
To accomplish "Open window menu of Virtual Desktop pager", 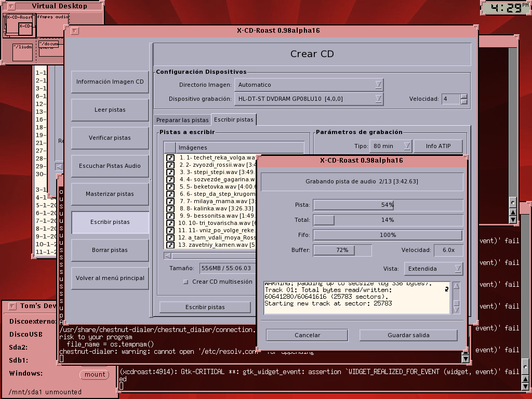I will coord(11,6).
